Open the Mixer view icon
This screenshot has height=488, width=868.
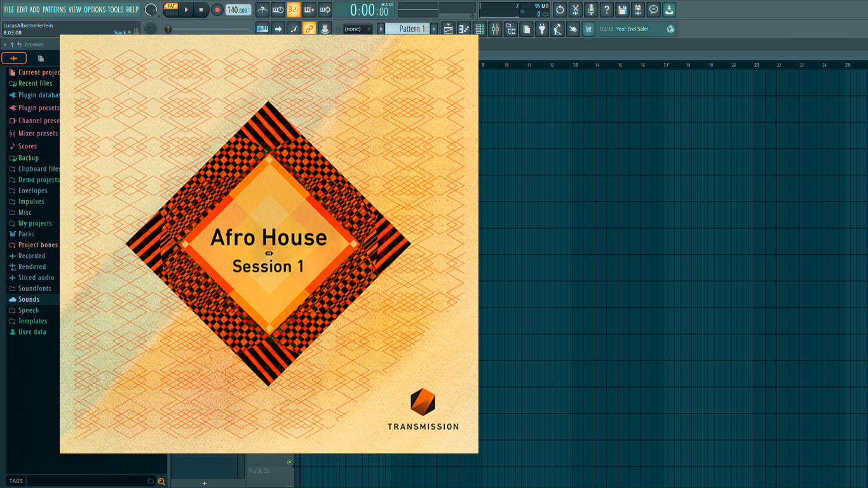[495, 29]
